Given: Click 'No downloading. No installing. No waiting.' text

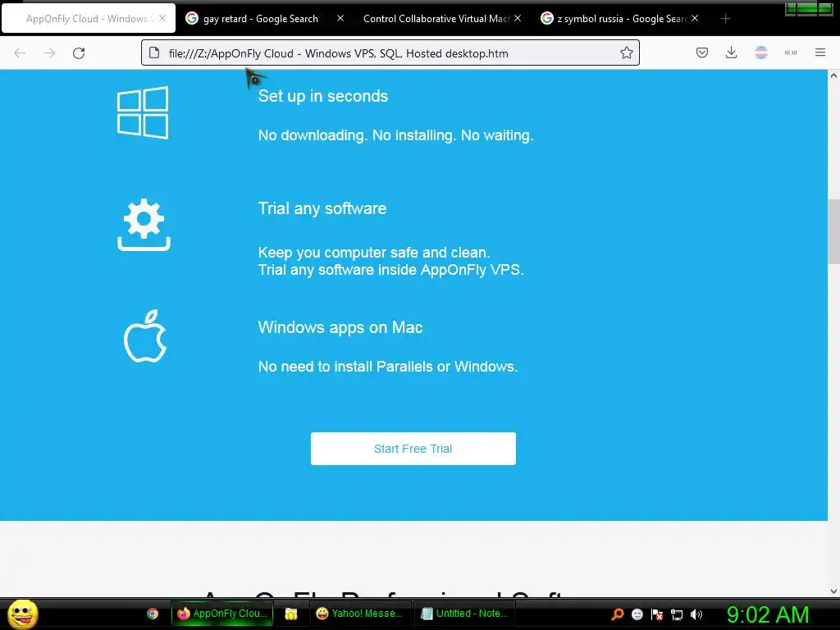Looking at the screenshot, I should (x=396, y=135).
